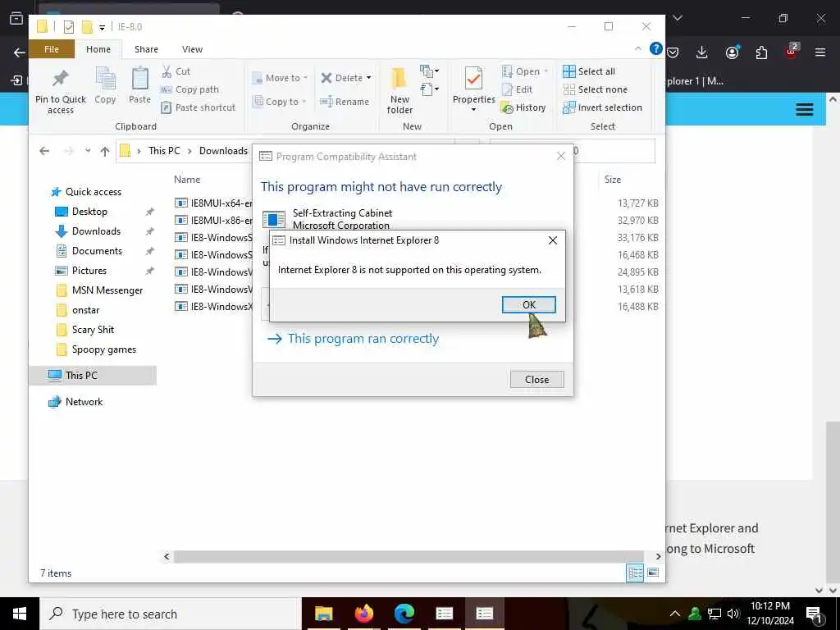Go up one folder level arrow
The width and height of the screenshot is (840, 630).
[x=105, y=151]
